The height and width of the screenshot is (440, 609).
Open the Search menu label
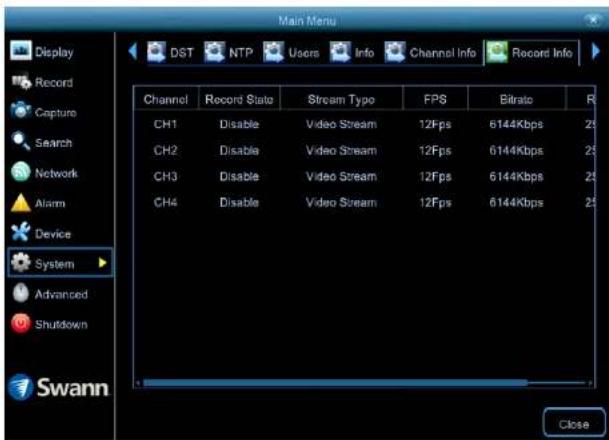click(53, 143)
